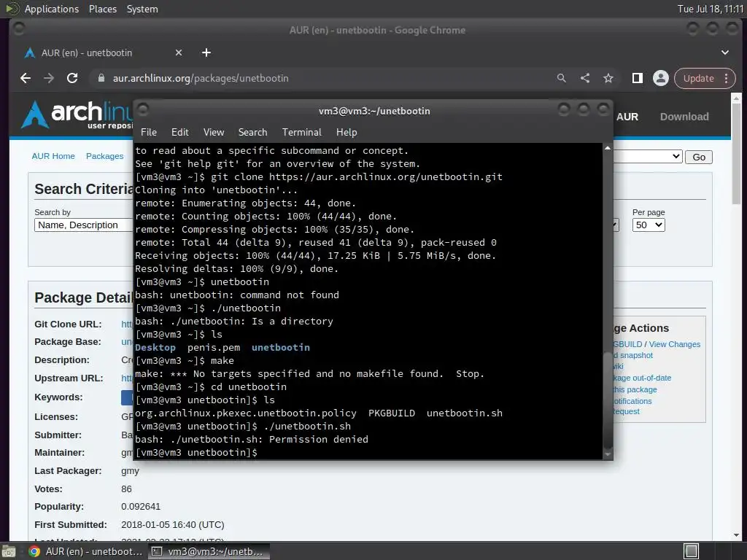Click the Go button

[x=699, y=157]
